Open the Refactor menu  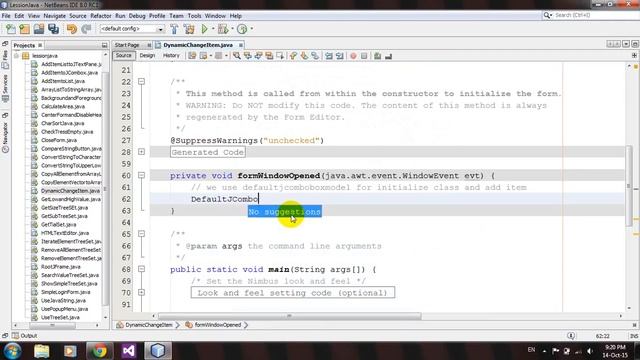point(100,16)
